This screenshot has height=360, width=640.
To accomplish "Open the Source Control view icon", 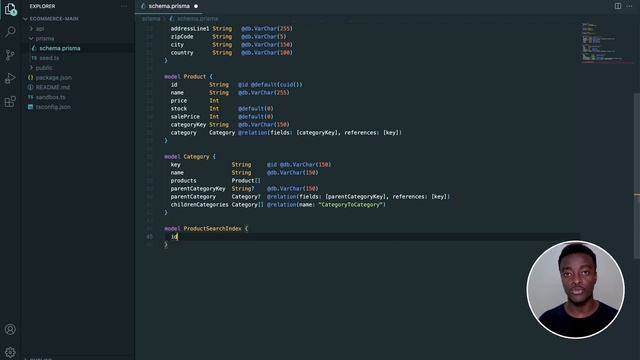I will pyautogui.click(x=10, y=55).
